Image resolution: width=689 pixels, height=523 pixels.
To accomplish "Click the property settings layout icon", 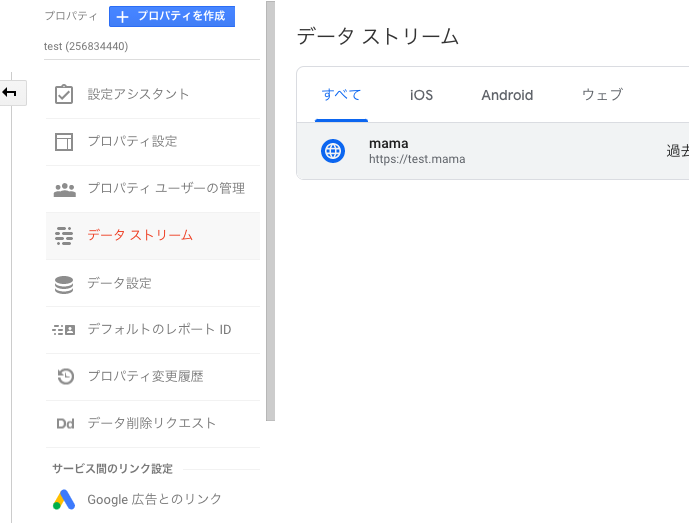I will point(64,141).
